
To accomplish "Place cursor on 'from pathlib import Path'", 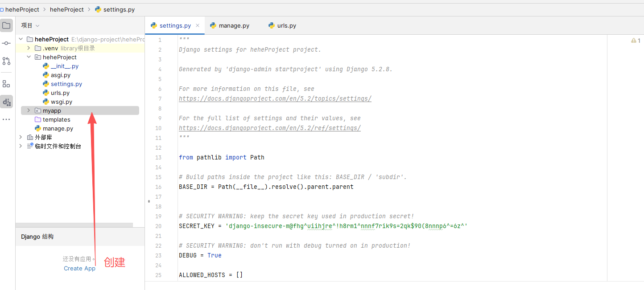I will pos(222,157).
